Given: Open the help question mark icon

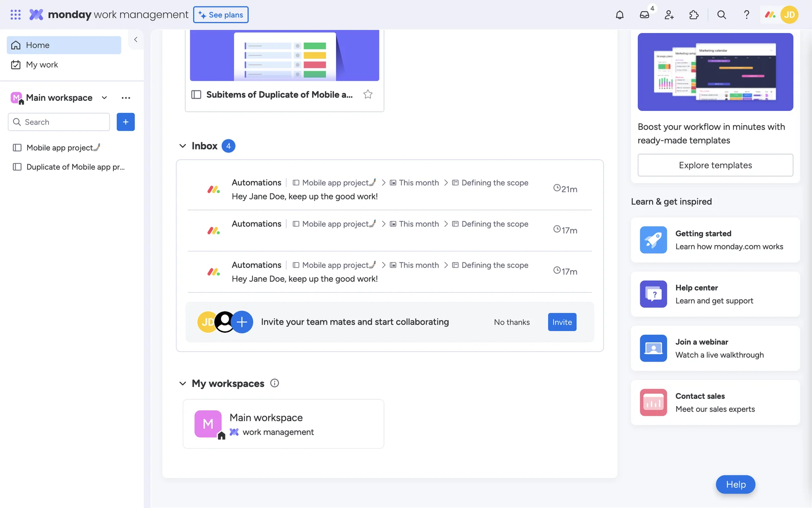Looking at the screenshot, I should click(746, 15).
